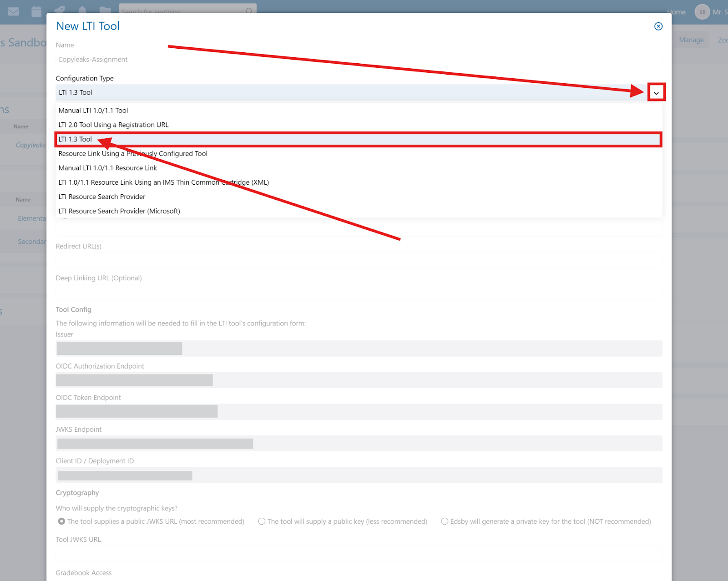Open the Manage button behind the dialog
728x581 pixels.
pyautogui.click(x=691, y=40)
